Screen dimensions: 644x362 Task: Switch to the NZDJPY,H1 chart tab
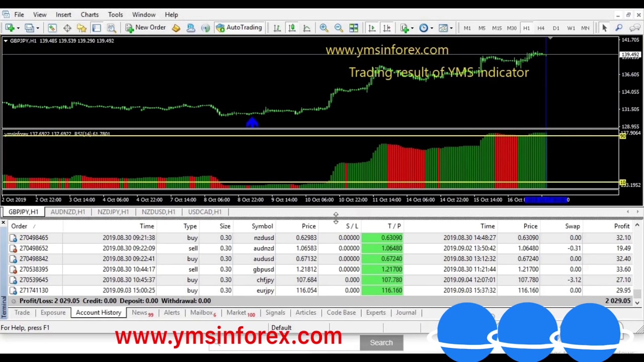[113, 212]
